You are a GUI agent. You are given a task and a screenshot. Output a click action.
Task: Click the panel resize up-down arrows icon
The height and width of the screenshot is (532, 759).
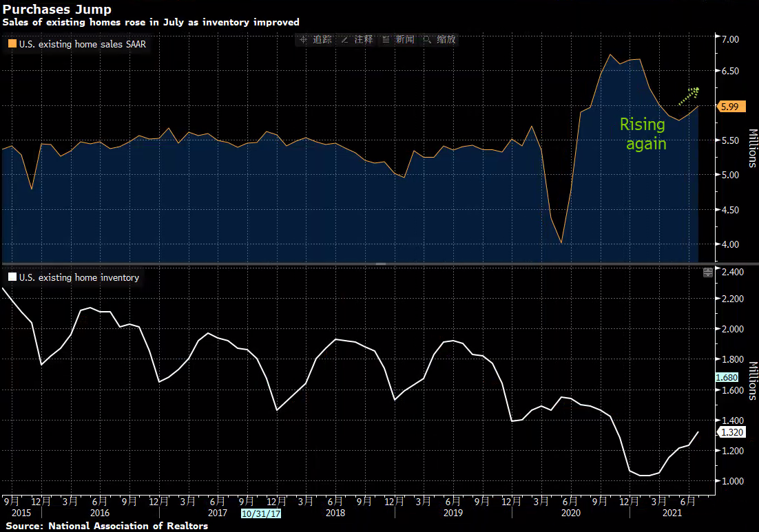point(707,273)
